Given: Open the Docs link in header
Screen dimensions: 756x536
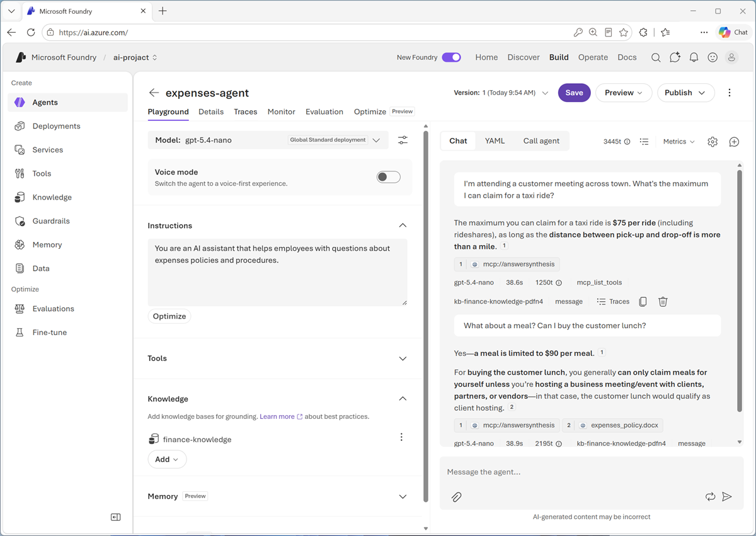Looking at the screenshot, I should tap(627, 57).
